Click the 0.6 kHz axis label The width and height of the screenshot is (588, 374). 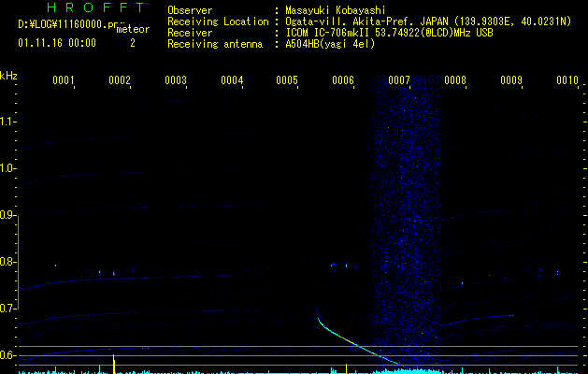pyautogui.click(x=7, y=355)
